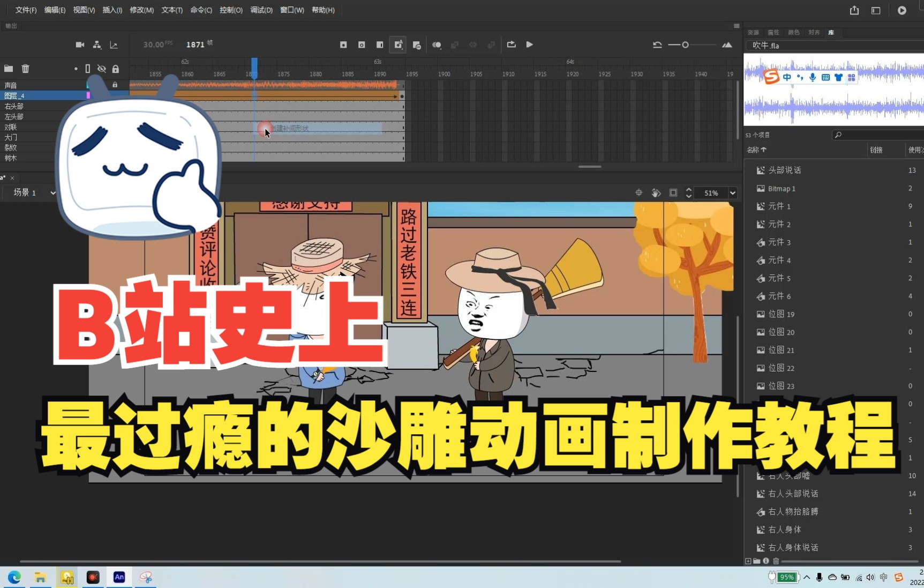Image resolution: width=924 pixels, height=588 pixels.
Task: Click the library search field
Action: tap(877, 135)
